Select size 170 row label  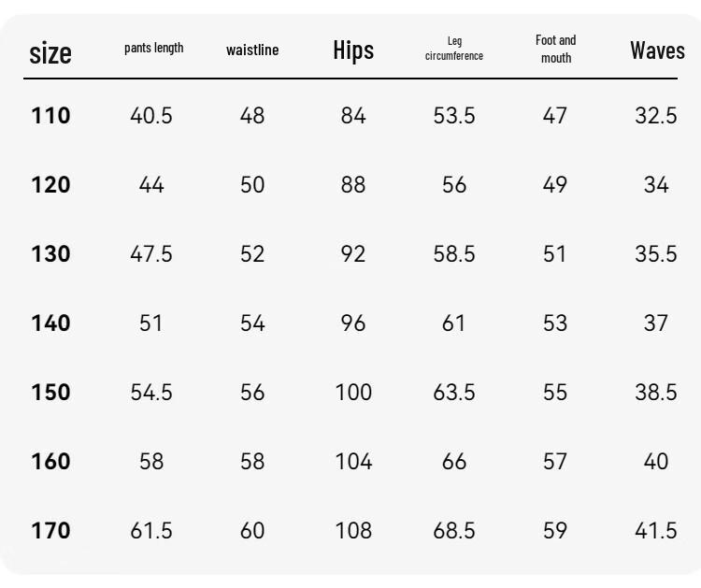coord(50,530)
